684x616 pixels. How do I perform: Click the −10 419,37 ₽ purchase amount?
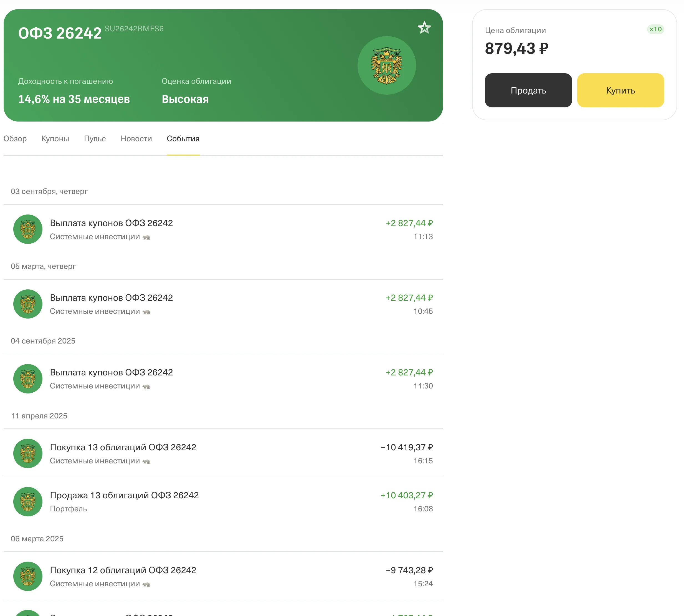(407, 447)
